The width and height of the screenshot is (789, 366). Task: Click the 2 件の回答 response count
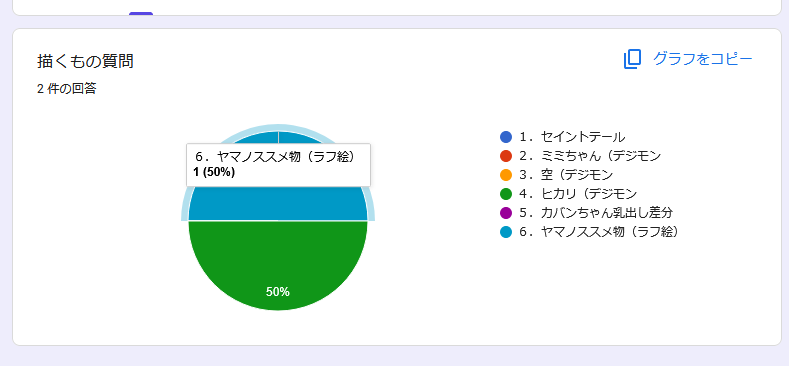[x=66, y=89]
